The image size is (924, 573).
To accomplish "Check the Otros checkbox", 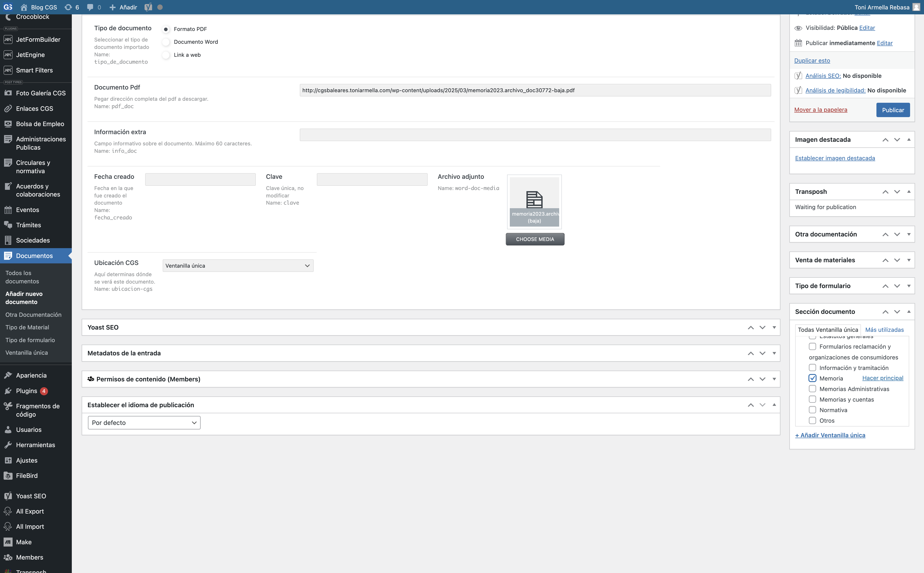I will coord(812,421).
